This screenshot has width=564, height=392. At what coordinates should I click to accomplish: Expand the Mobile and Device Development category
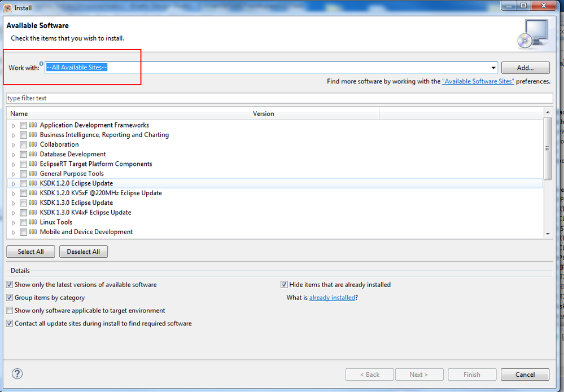pyautogui.click(x=14, y=232)
